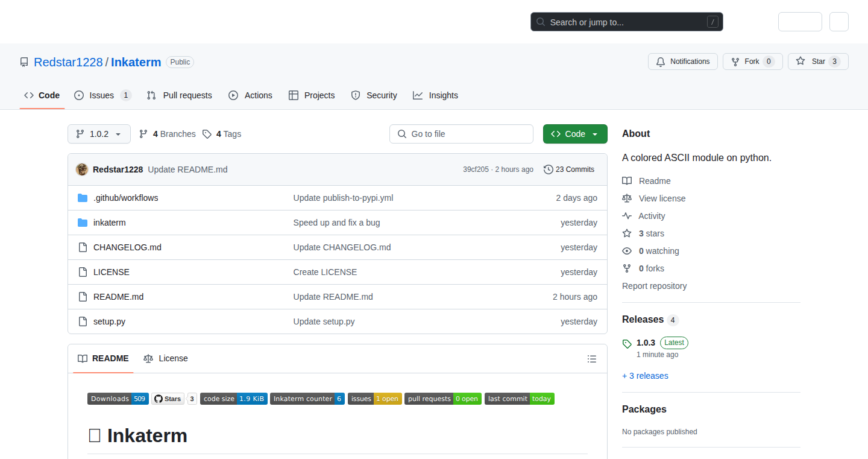This screenshot has height=459, width=868.
Task: Open the Code tab
Action: (42, 95)
